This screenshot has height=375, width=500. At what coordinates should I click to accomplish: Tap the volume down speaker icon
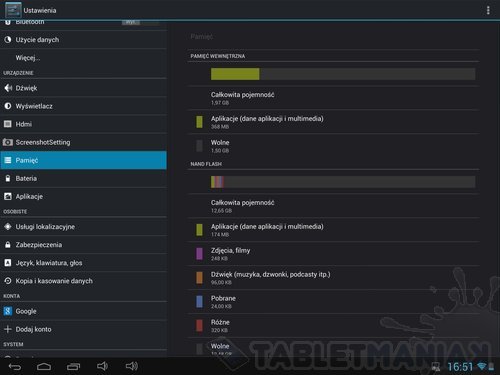[102, 366]
